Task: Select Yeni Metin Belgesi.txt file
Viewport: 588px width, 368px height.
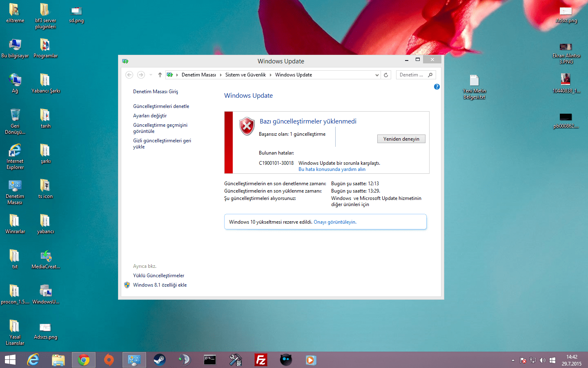Action: click(x=474, y=87)
